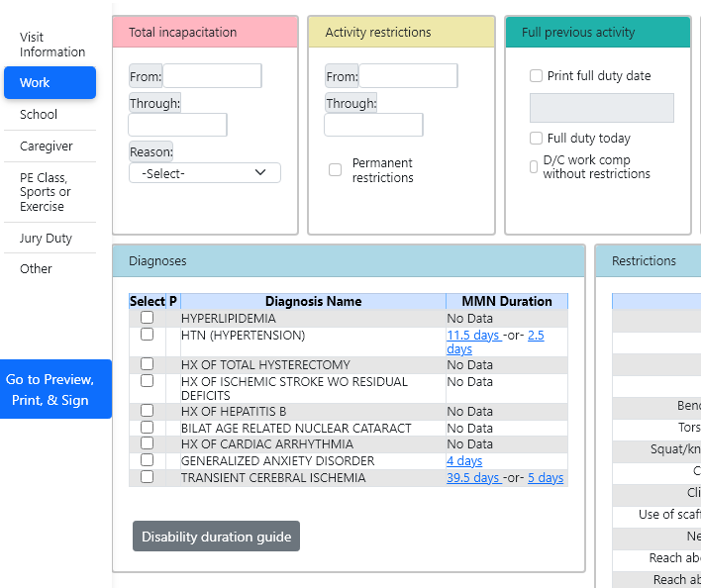Select the GENERALIZED ANXIETY DISORDER checkbox
701x588 pixels.
tap(147, 460)
